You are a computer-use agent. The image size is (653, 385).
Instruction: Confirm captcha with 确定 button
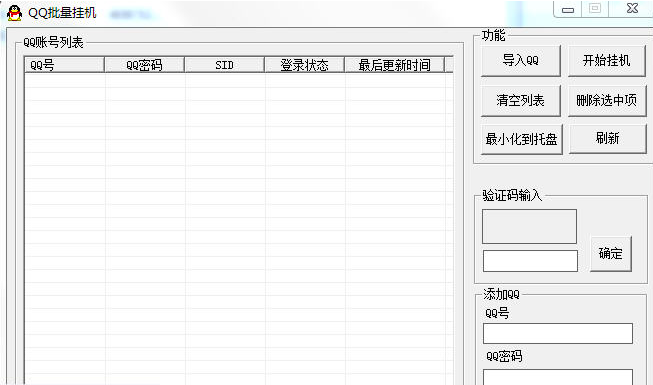tap(611, 253)
